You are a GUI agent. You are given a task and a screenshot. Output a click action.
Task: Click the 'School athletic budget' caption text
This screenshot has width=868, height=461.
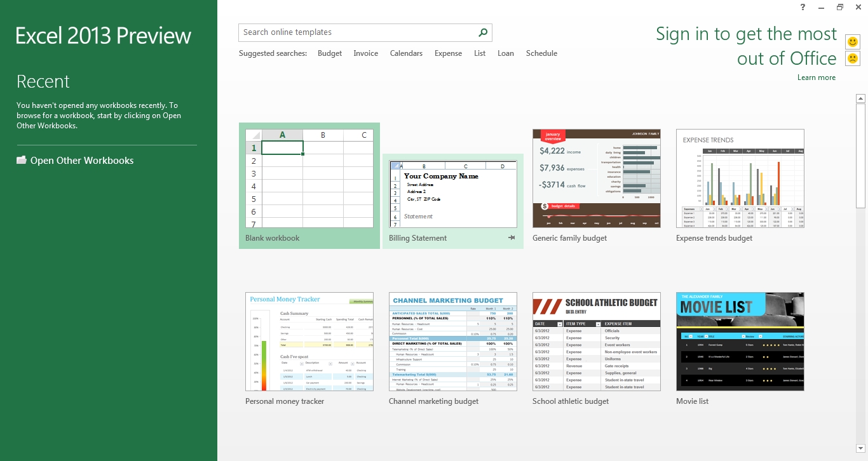coord(571,401)
